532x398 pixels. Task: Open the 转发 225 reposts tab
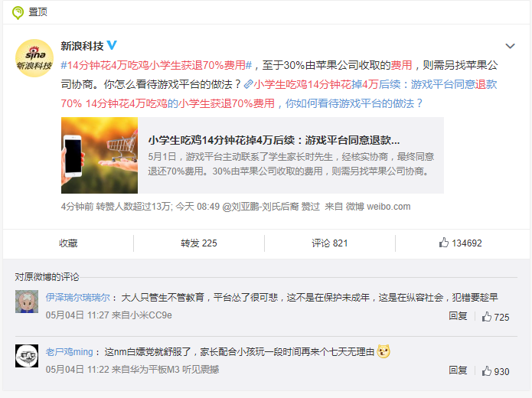(199, 243)
